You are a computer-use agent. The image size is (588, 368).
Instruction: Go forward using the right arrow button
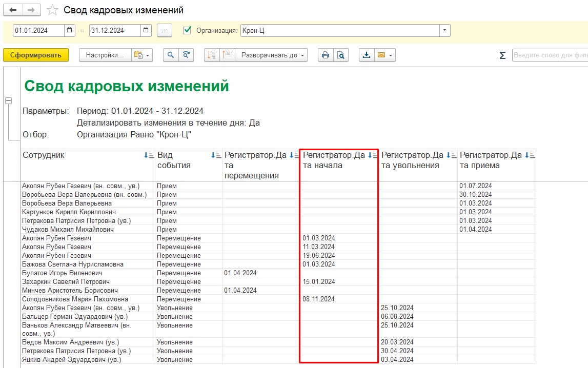click(31, 10)
